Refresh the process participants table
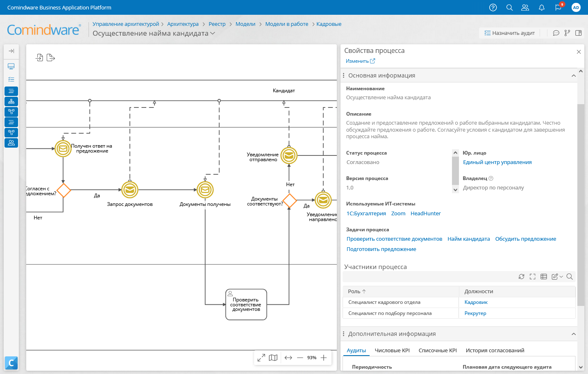The height and width of the screenshot is (374, 588). (521, 277)
